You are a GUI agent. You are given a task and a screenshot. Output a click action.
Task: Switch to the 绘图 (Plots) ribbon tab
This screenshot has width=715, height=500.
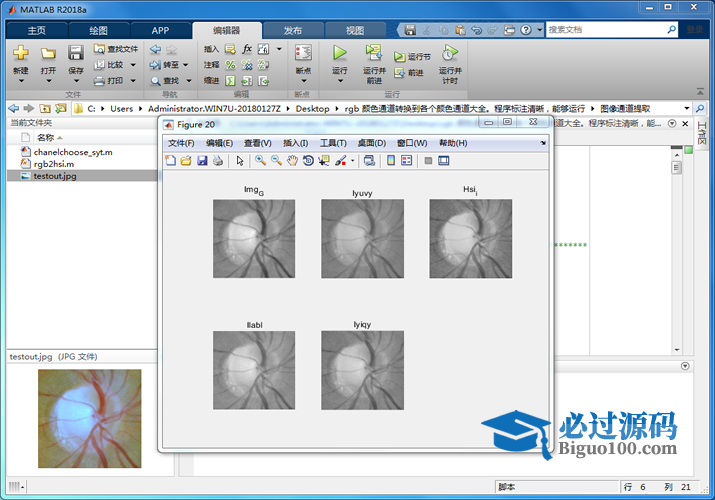[x=98, y=30]
